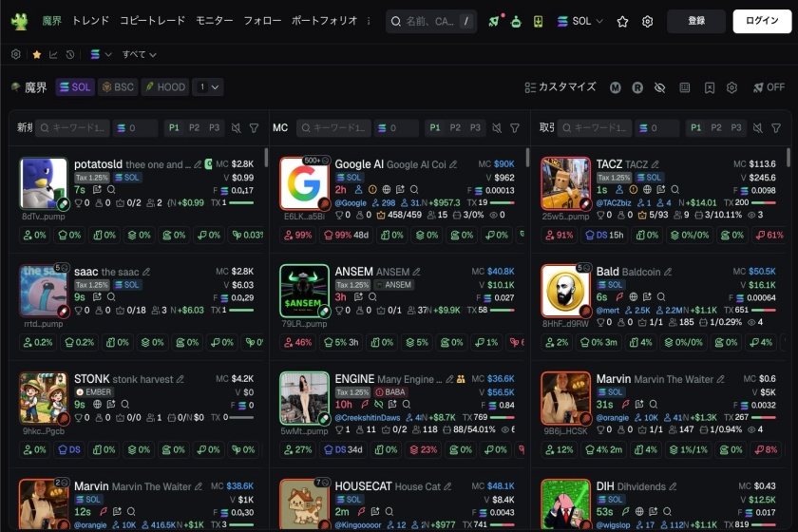Select P3 preset in the third column

tap(736, 128)
